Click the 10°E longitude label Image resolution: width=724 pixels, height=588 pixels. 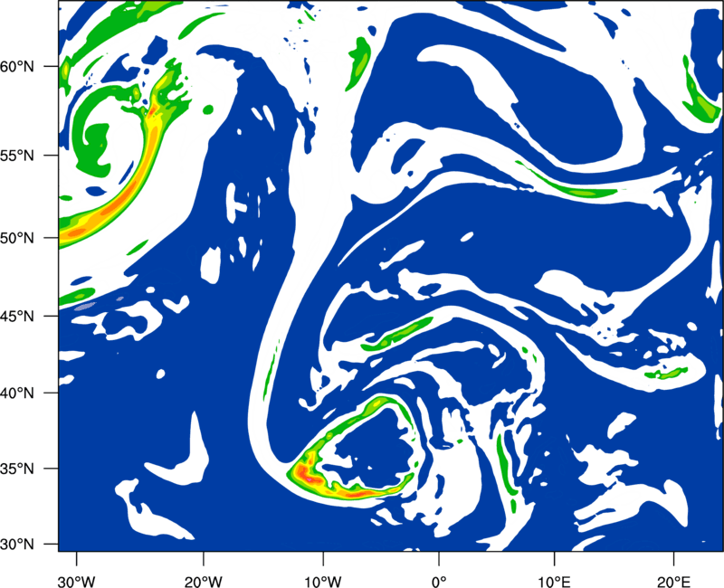pos(554,582)
